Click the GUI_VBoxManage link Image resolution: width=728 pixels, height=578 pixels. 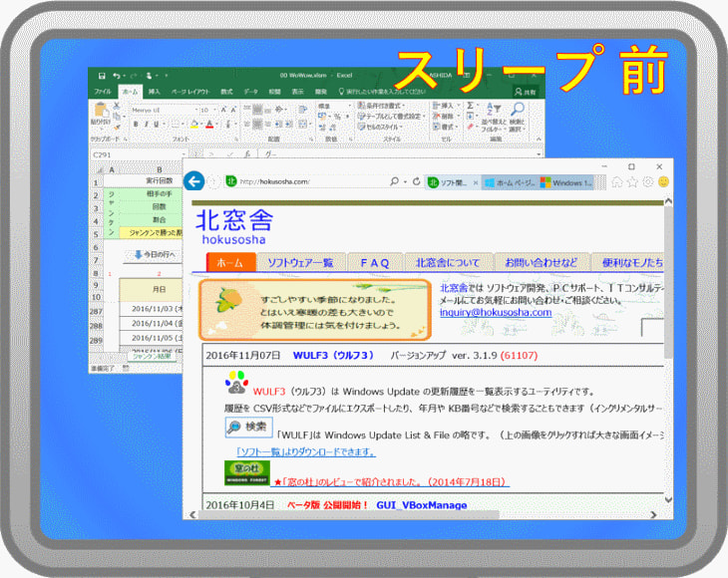[422, 504]
